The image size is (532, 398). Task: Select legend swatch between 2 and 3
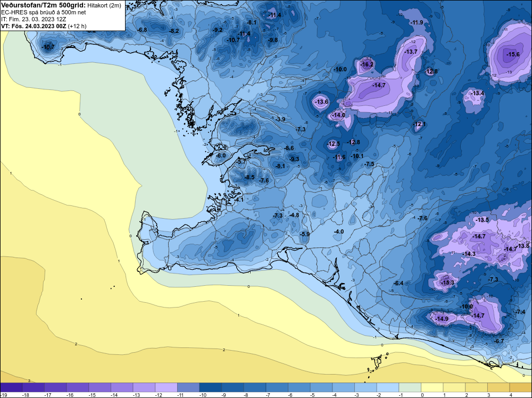point(476,387)
